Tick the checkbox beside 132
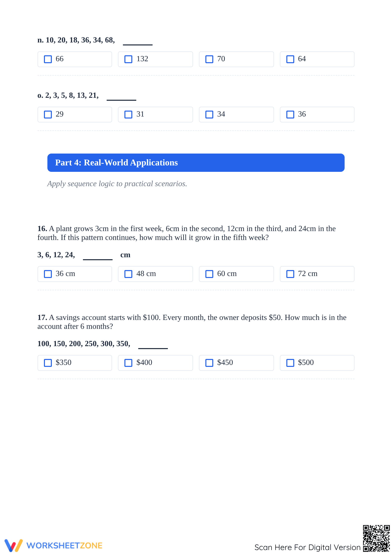392x554 pixels. pyautogui.click(x=128, y=59)
